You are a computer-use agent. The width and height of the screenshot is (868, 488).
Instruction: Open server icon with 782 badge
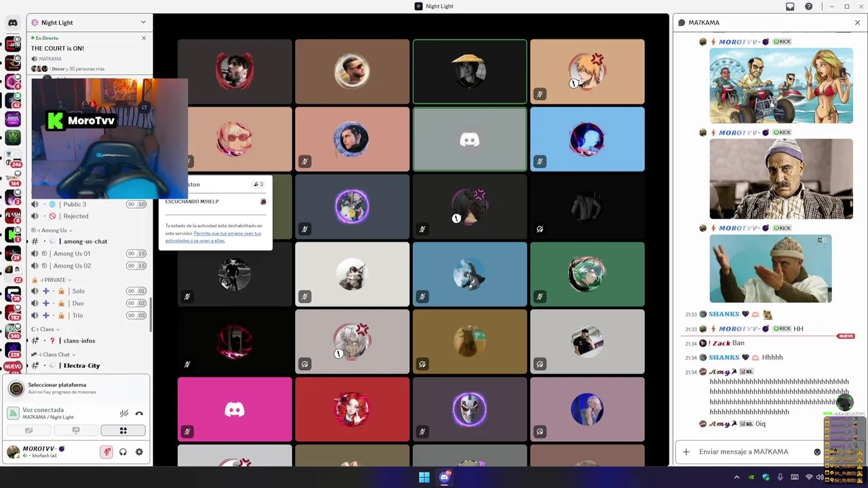(x=13, y=312)
